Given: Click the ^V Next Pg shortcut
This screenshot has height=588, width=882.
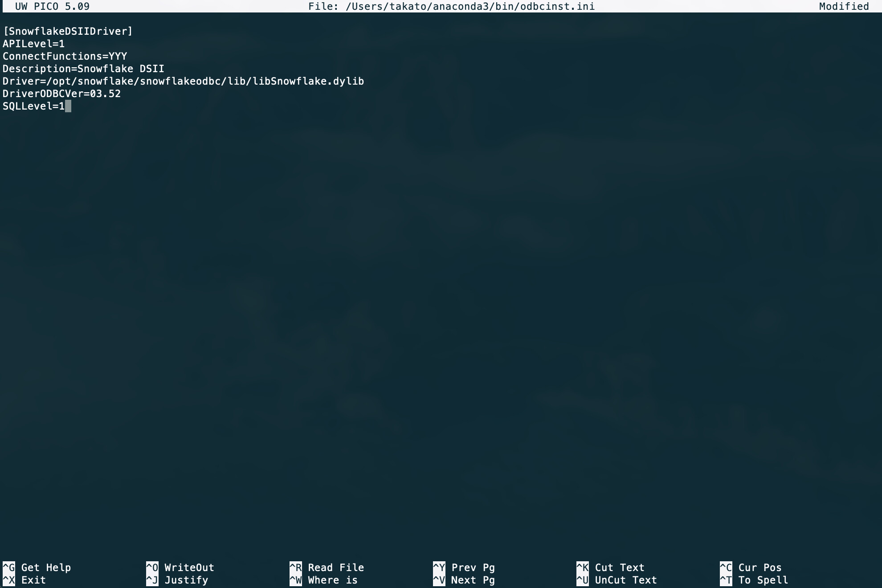Looking at the screenshot, I should 464,580.
